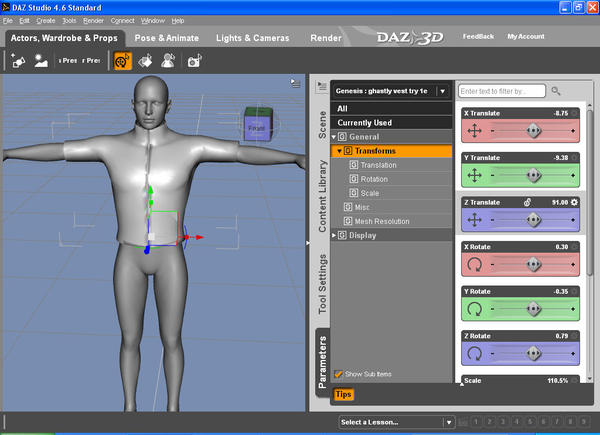Open the Content Library side tab
600x435 pixels.
pos(322,196)
